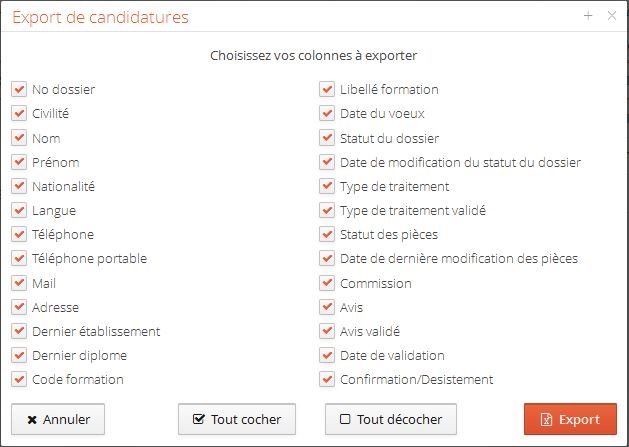
Task: Uncheck the Confirmation/Desistement checkbox
Action: click(x=327, y=379)
